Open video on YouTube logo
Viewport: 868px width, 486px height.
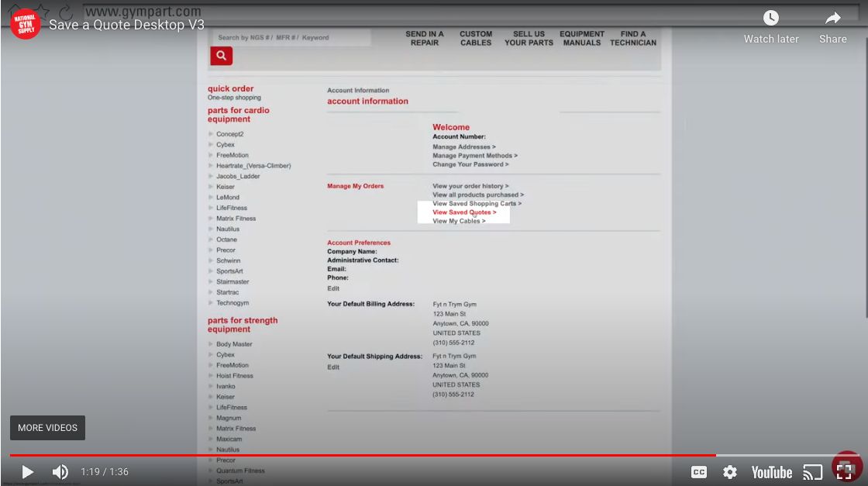[x=772, y=472]
